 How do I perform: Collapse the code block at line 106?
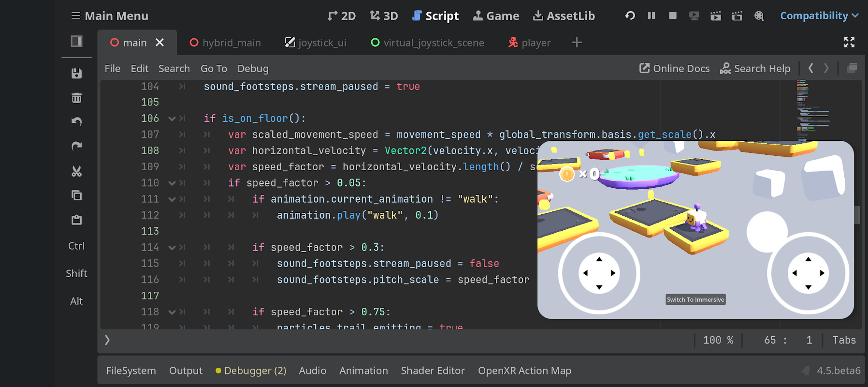tap(172, 119)
